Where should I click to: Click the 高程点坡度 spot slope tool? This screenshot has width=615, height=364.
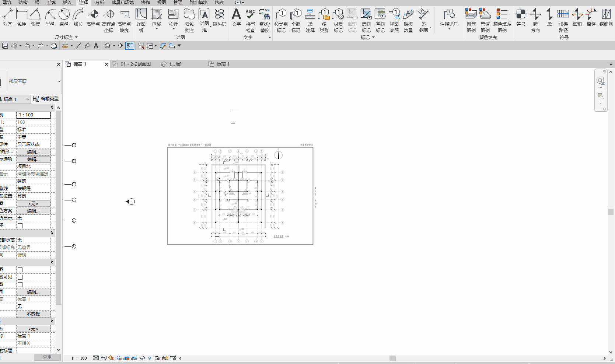[x=124, y=21]
